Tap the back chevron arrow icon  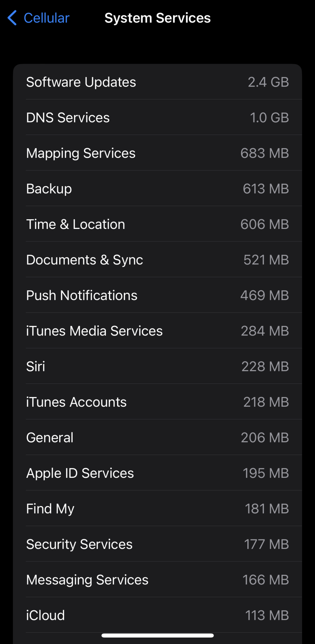(x=12, y=18)
